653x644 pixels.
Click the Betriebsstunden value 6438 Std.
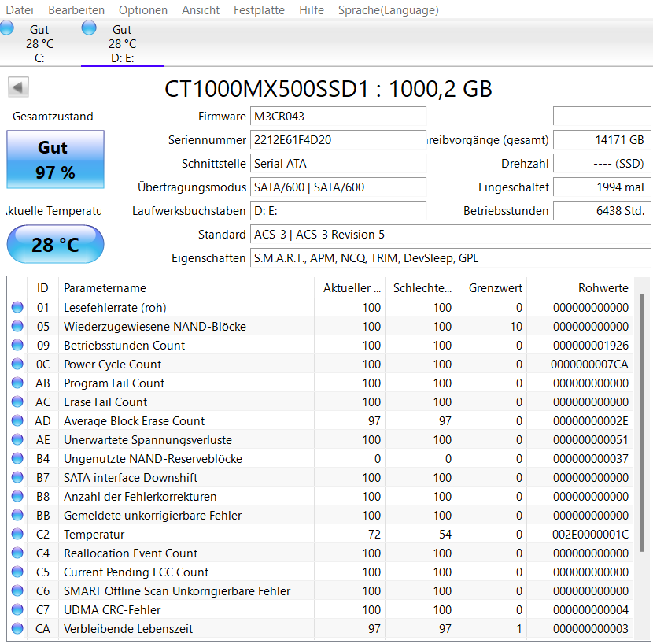tap(602, 211)
